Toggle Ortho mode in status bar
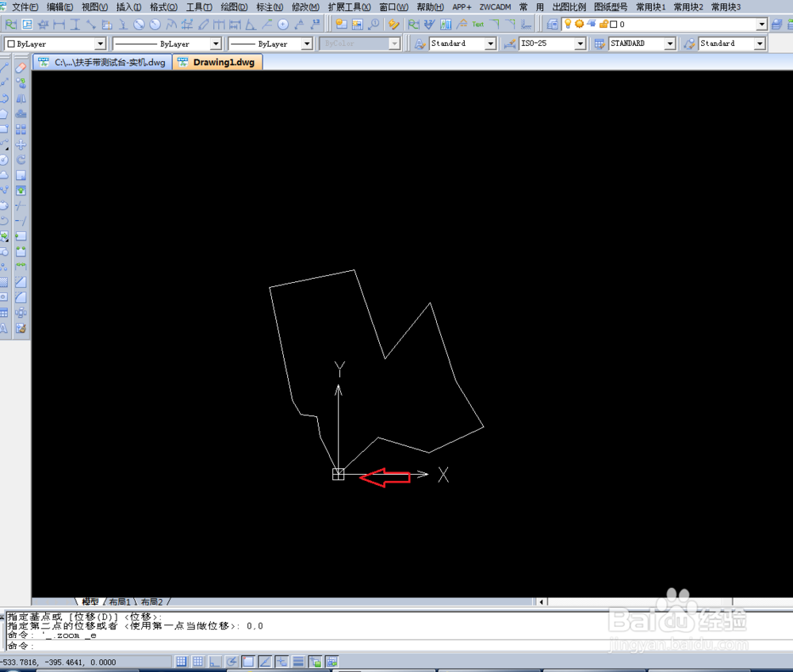Screen dimensions: 793x672 [215, 662]
